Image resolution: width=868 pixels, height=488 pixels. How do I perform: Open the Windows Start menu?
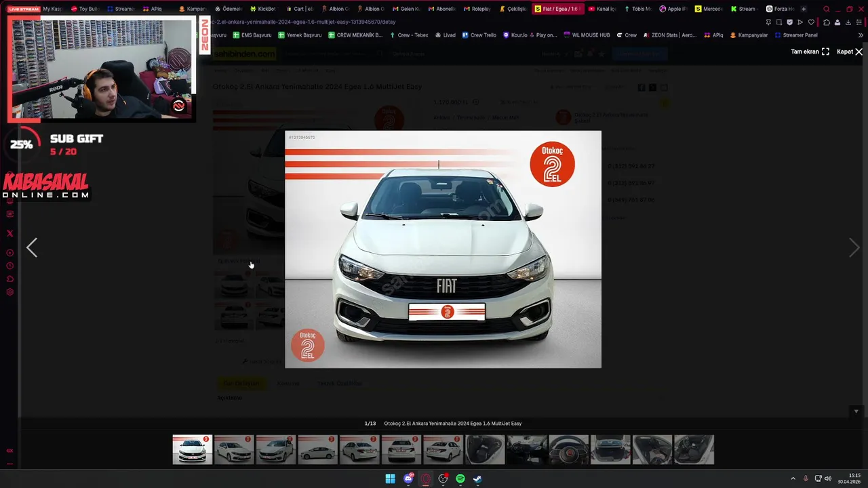(391, 479)
